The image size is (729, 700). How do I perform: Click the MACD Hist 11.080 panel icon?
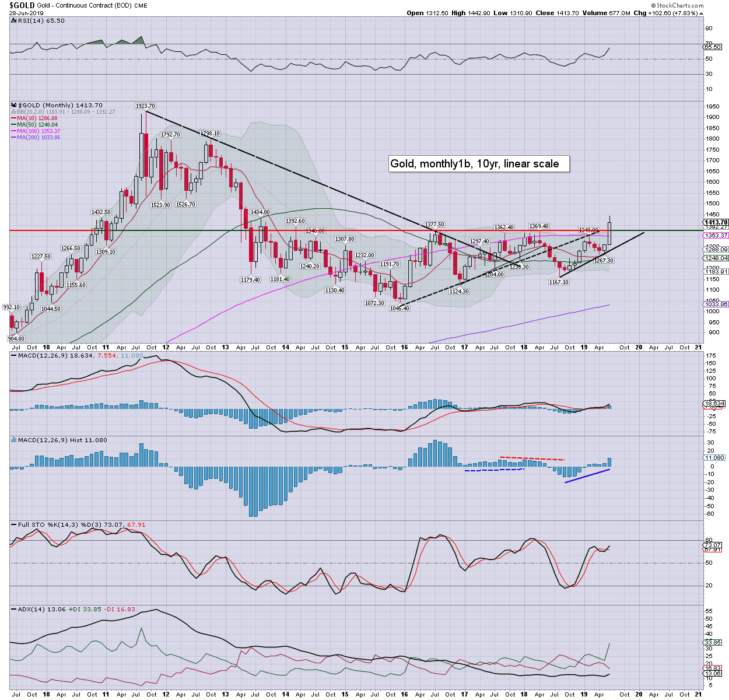point(13,440)
